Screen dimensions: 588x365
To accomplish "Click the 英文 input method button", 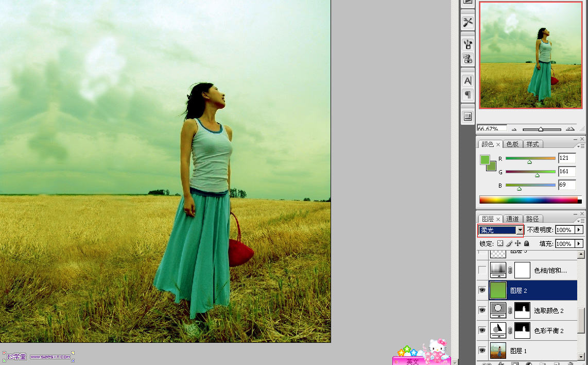I will (x=412, y=361).
